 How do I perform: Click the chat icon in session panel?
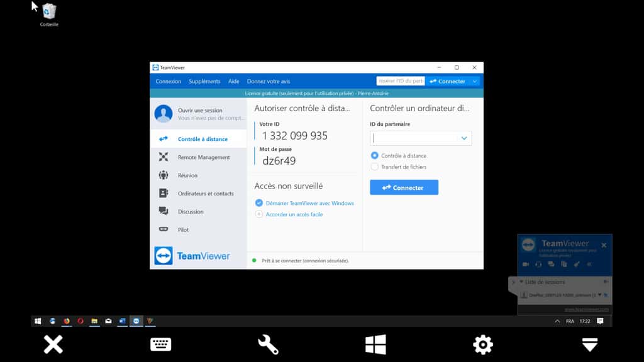click(551, 265)
